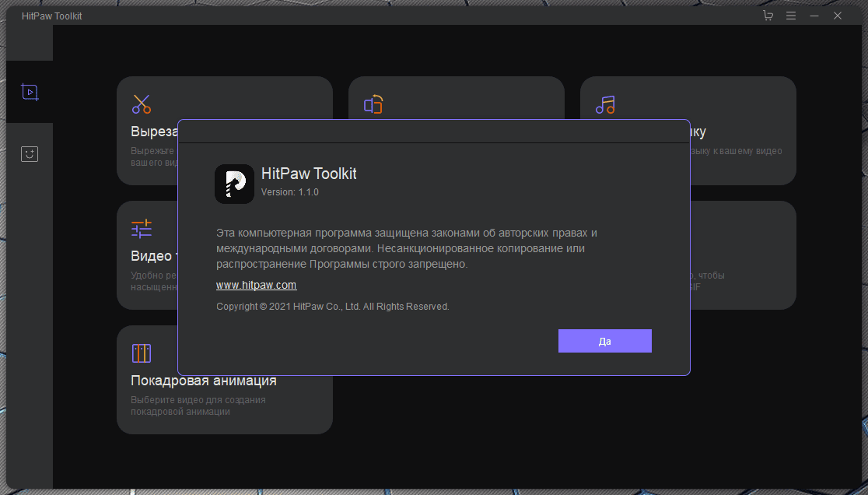The height and width of the screenshot is (495, 868).
Task: Switch to the smiley face sidebar tab
Action: coord(30,153)
